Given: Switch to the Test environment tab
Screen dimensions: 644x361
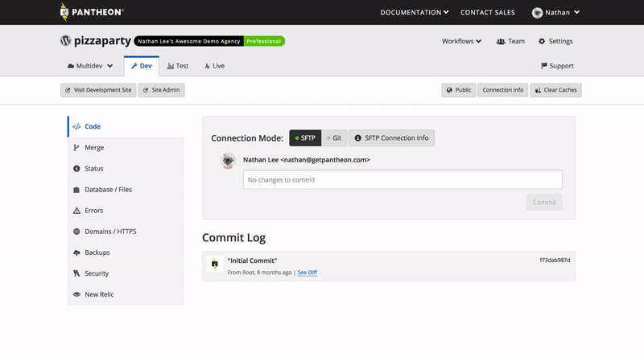Looking at the screenshot, I should click(x=178, y=66).
